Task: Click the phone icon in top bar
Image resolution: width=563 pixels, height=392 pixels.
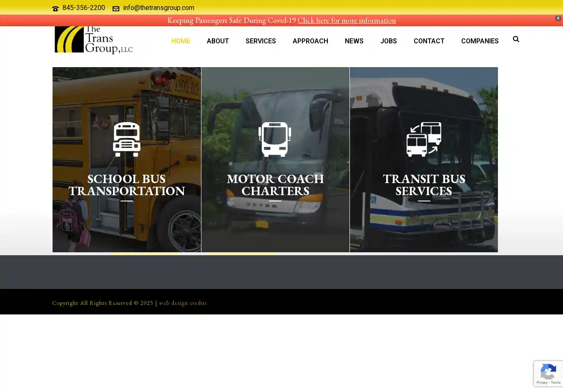Action: click(55, 8)
